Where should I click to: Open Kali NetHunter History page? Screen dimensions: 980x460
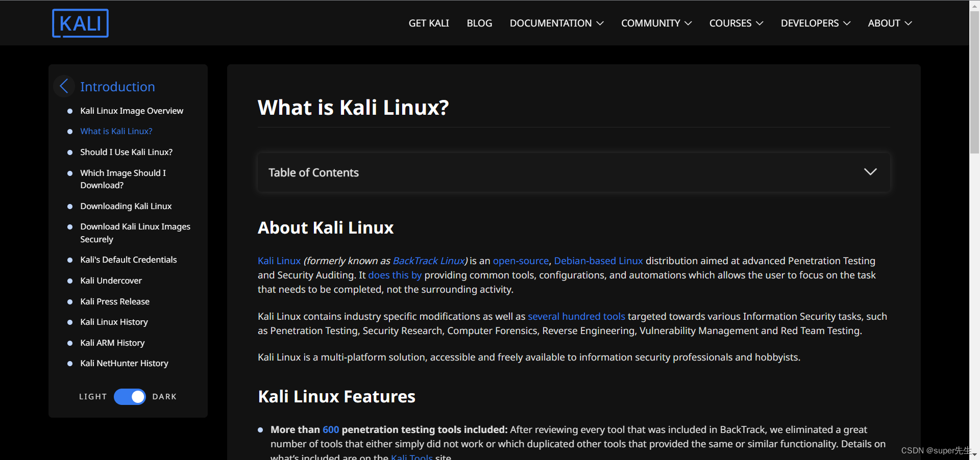click(x=124, y=363)
